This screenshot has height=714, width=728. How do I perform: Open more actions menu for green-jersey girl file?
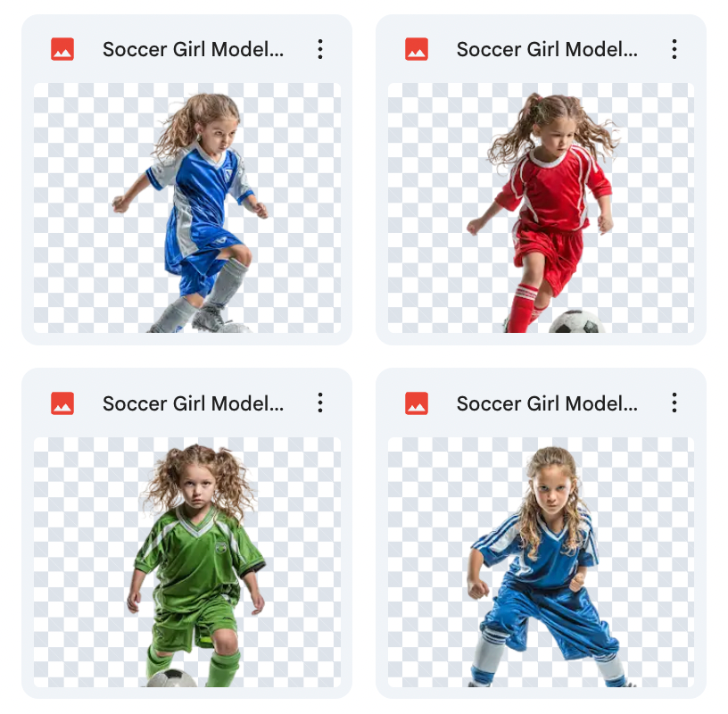point(320,403)
